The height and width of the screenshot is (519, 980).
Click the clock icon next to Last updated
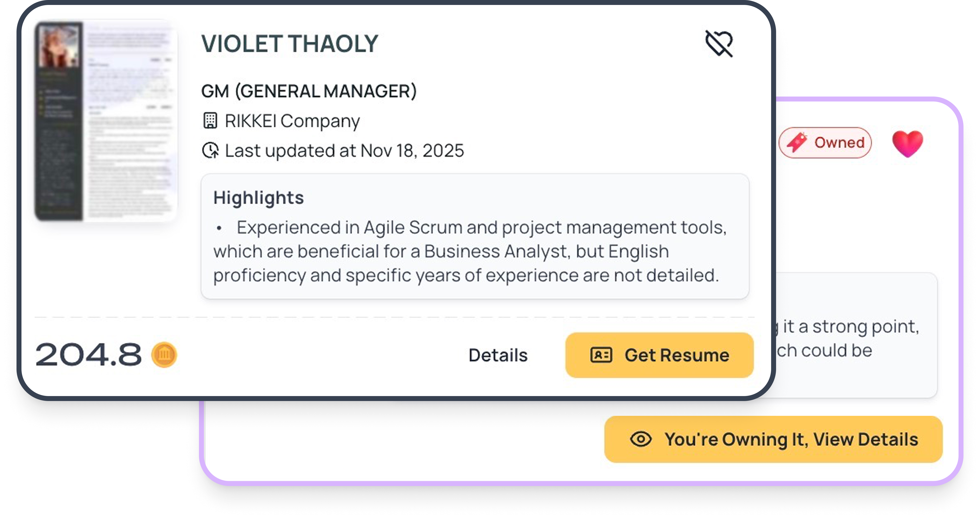pos(210,151)
